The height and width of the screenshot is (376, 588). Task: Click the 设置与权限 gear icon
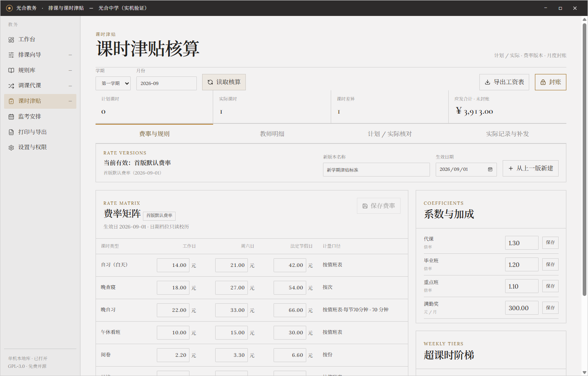[x=11, y=148]
